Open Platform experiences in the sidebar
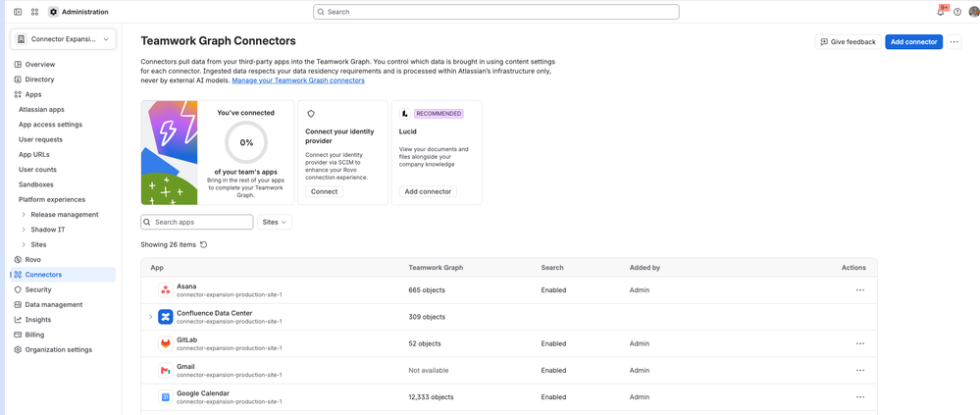This screenshot has width=980, height=415. click(52, 199)
